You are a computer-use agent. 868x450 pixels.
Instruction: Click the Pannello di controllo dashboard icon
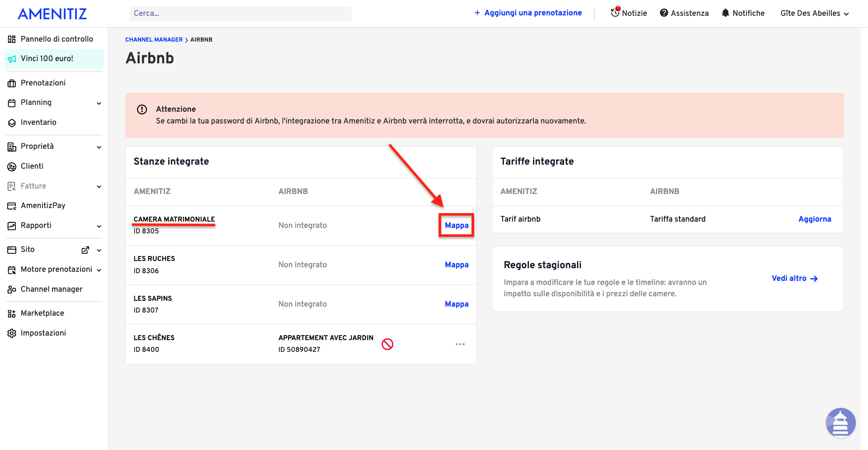pyautogui.click(x=12, y=39)
